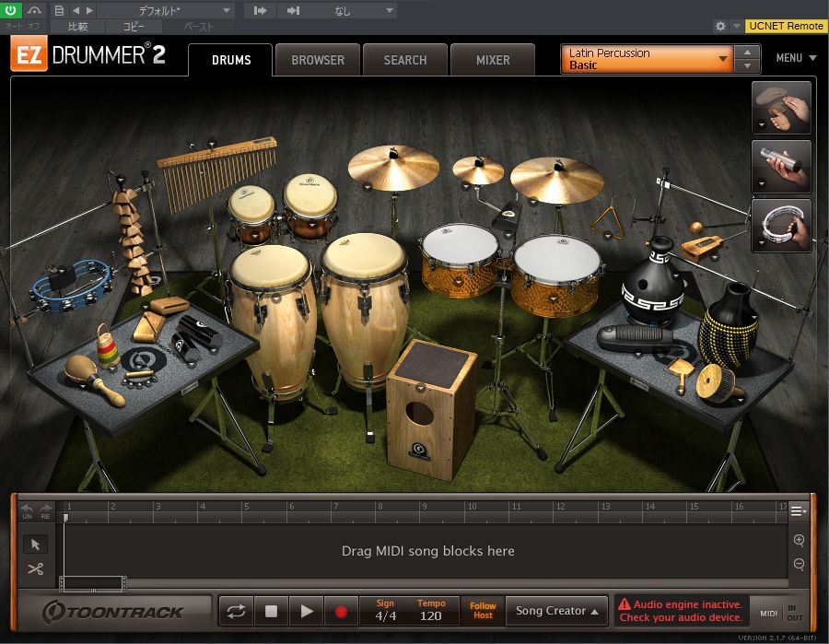The height and width of the screenshot is (644, 829).
Task: Zoom out the song track timeline
Action: point(799,564)
